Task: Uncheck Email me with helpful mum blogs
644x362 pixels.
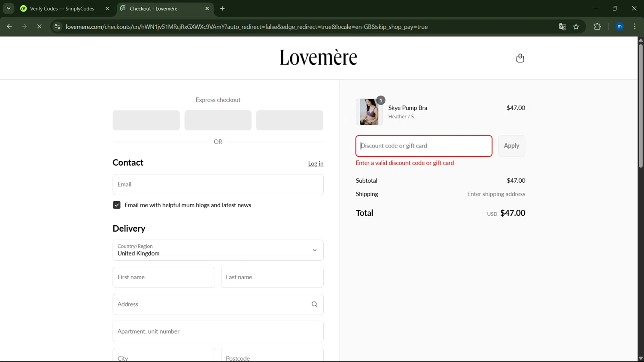Action: pyautogui.click(x=117, y=205)
